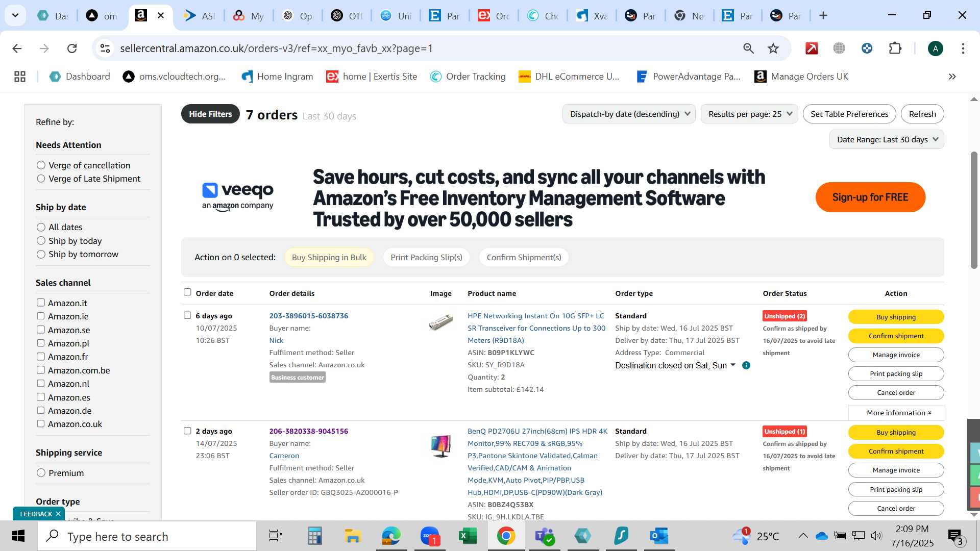Select the All dates radio option
This screenshot has height=551, width=980.
[x=41, y=227]
